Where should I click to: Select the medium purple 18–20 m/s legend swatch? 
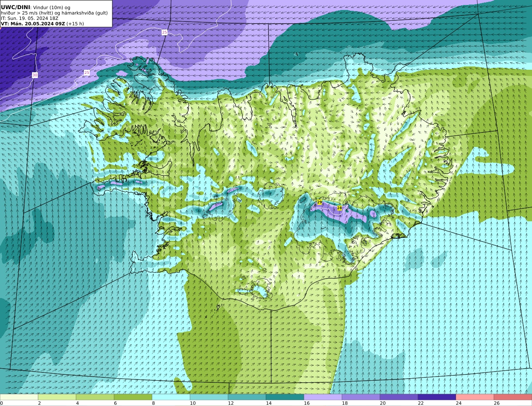[x=361, y=397]
